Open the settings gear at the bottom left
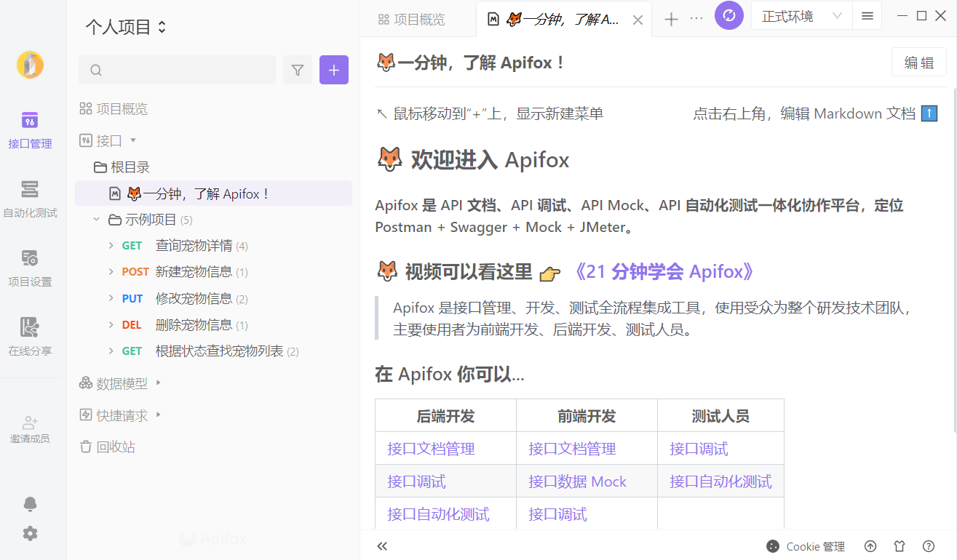This screenshot has height=560, width=957. tap(30, 533)
